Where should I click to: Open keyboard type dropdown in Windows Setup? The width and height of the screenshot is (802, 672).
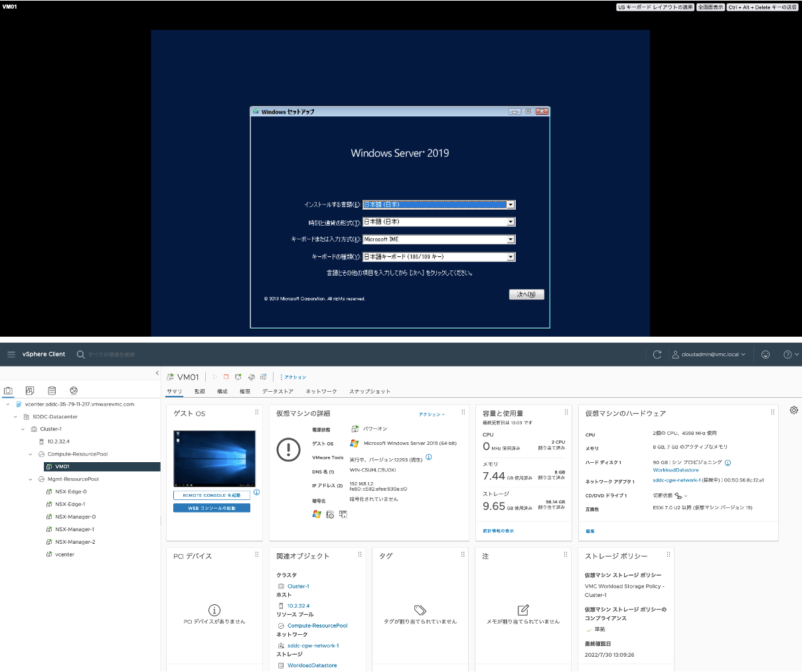[511, 257]
